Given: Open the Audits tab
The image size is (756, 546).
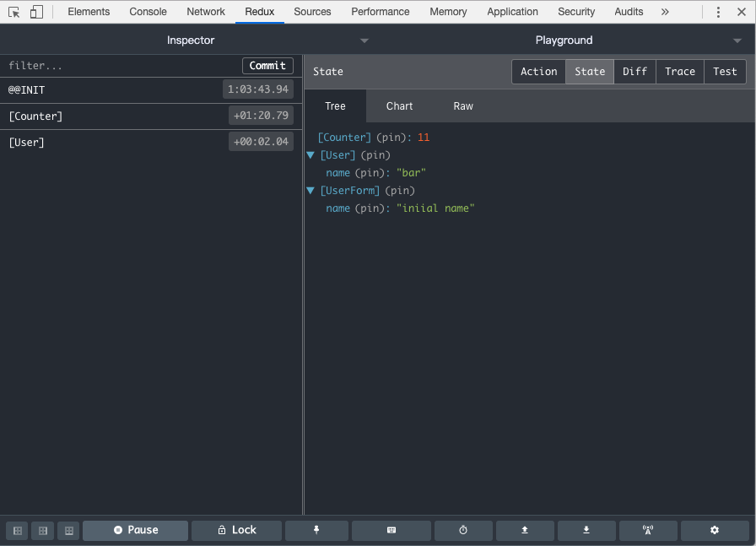Looking at the screenshot, I should tap(629, 12).
